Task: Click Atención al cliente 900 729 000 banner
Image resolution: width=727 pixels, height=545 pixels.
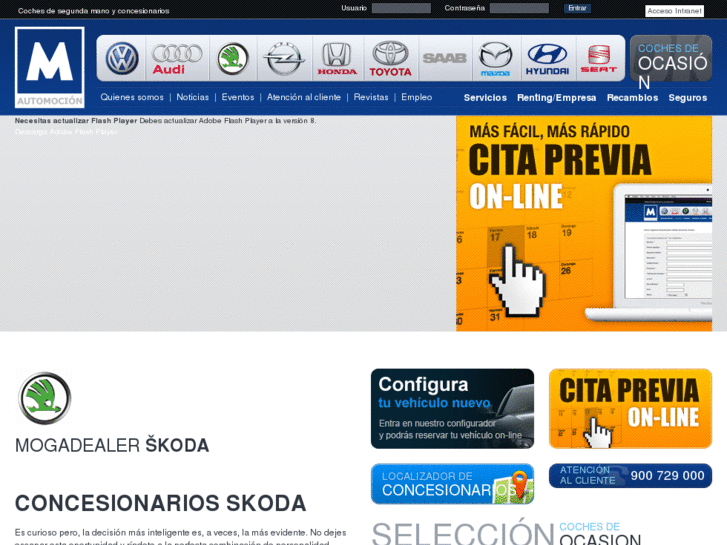Action: tap(631, 475)
